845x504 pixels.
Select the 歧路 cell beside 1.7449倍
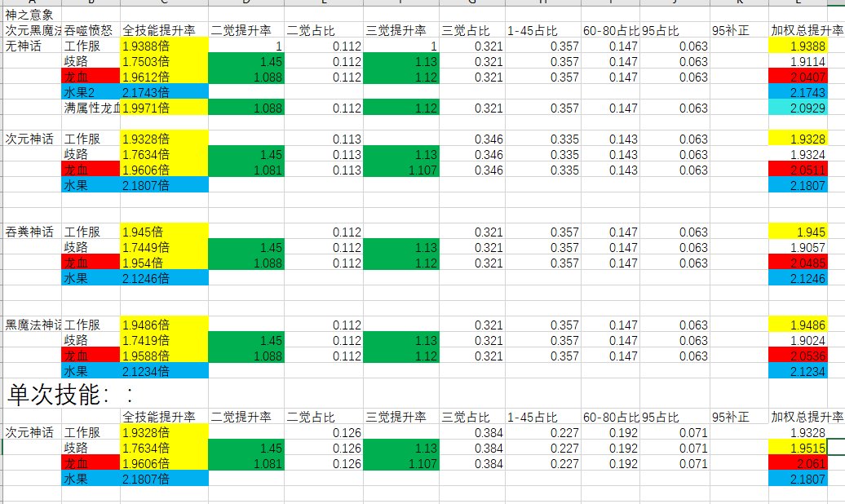(91, 247)
